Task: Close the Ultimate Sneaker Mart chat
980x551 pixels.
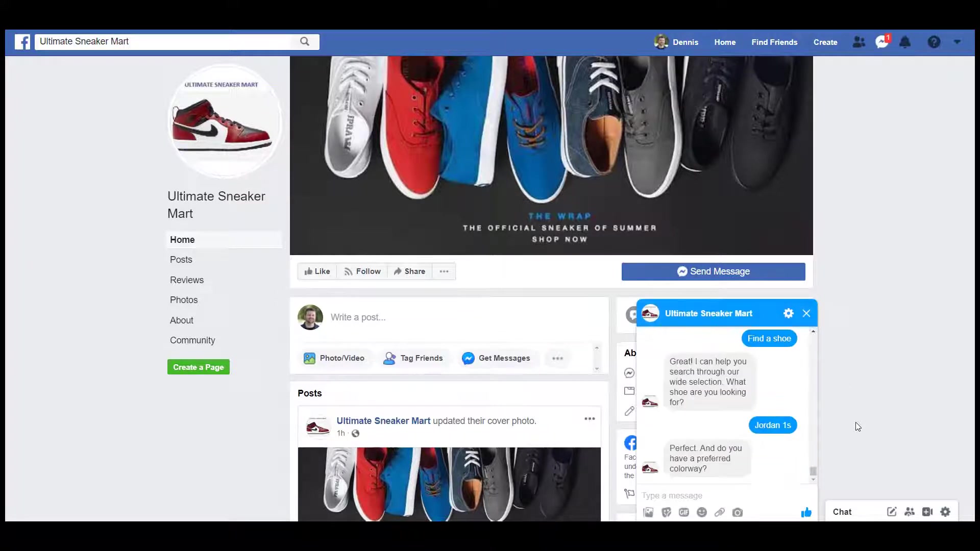Action: [x=806, y=313]
